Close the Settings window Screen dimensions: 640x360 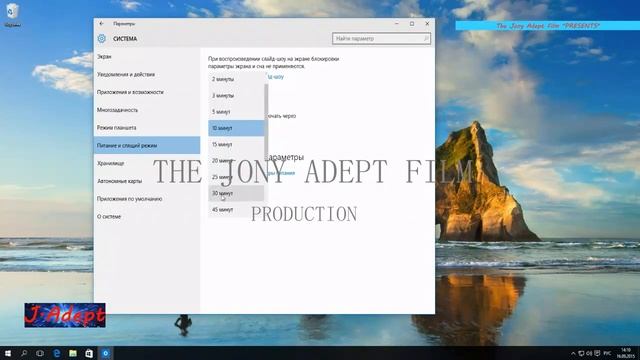click(427, 24)
